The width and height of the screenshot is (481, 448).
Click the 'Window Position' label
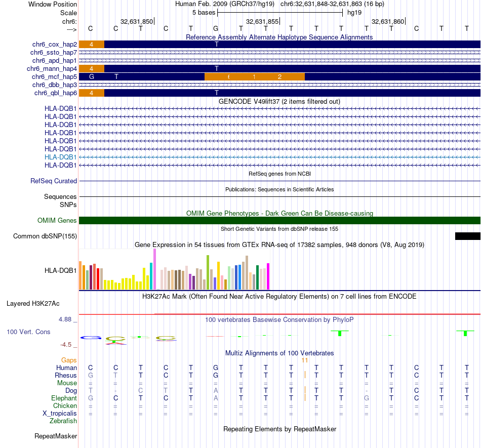click(53, 4)
